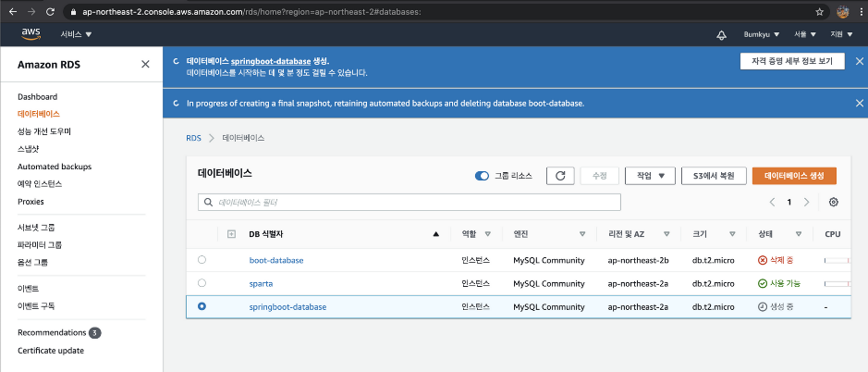This screenshot has height=372, width=868.
Task: Refresh the databases list
Action: 560,176
